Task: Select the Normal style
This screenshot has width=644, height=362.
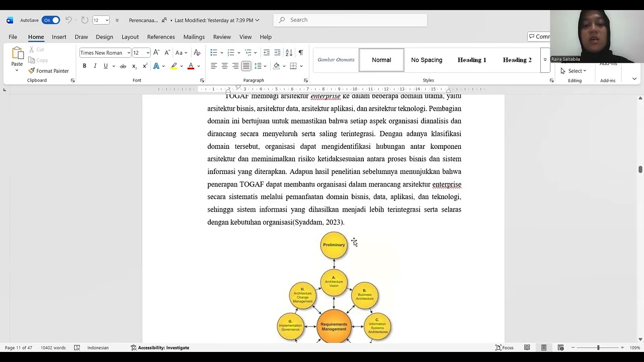Action: (x=381, y=60)
